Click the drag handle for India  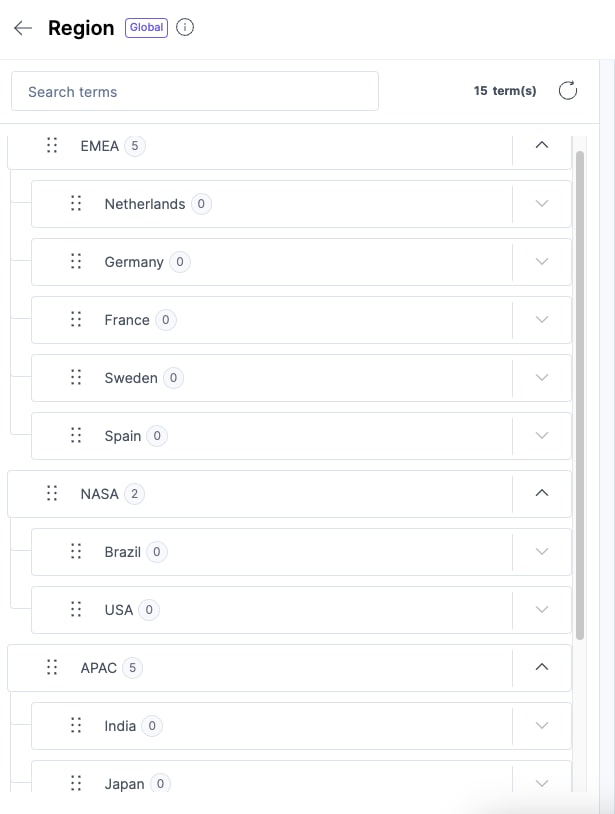76,726
